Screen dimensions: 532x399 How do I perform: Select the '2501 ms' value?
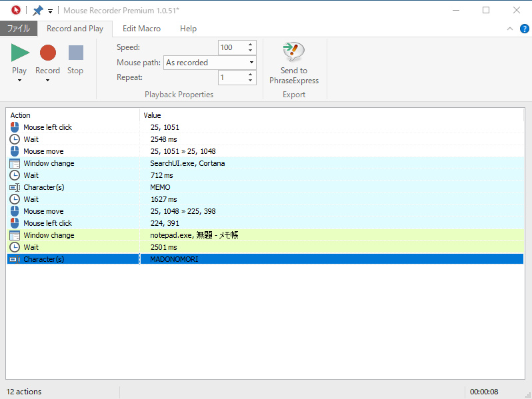pyautogui.click(x=164, y=248)
